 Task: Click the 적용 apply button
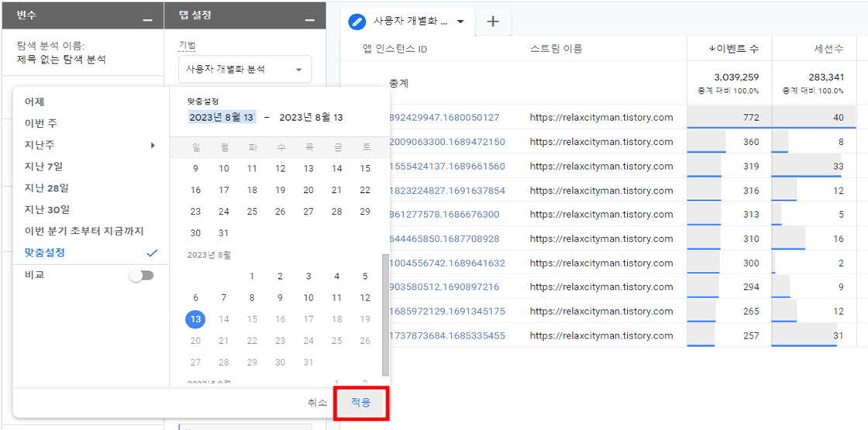click(361, 403)
